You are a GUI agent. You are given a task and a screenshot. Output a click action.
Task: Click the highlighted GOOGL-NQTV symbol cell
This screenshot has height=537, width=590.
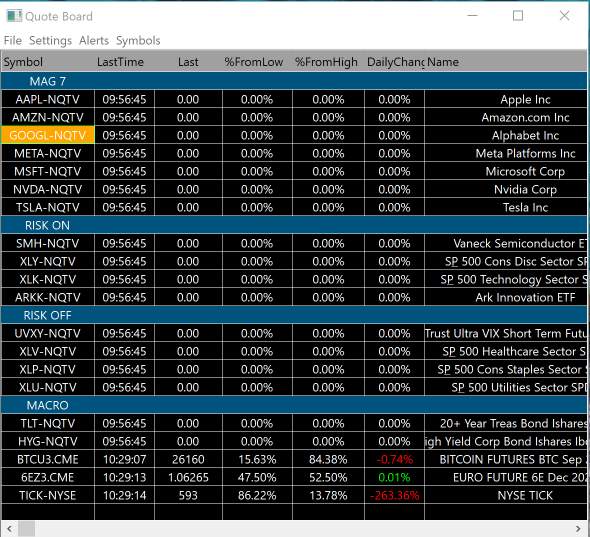pos(48,135)
